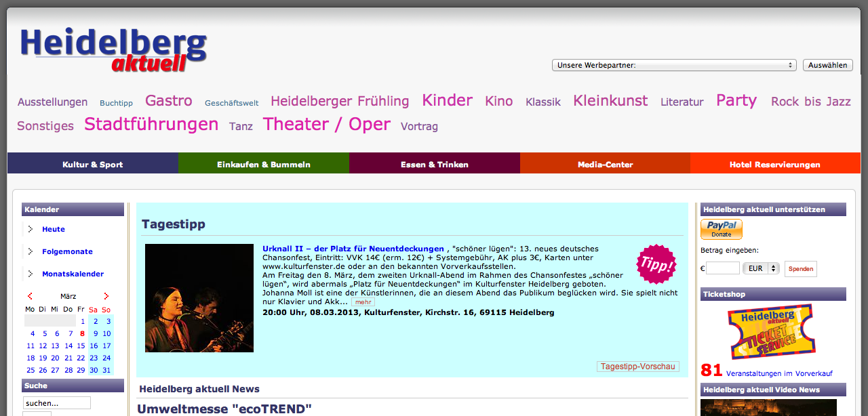868x416 pixels.
Task: Open the Kultur & Sport tab
Action: pyautogui.click(x=93, y=164)
